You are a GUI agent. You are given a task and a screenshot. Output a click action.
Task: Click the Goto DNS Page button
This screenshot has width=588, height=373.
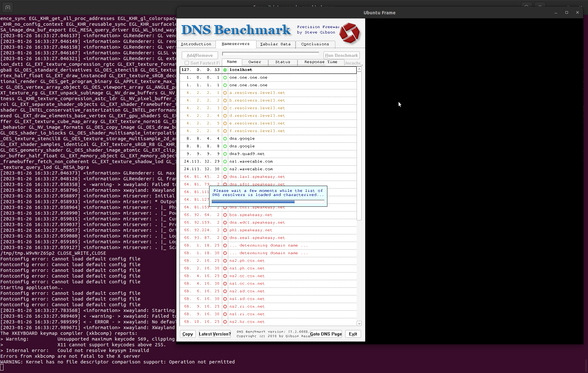pos(326,334)
